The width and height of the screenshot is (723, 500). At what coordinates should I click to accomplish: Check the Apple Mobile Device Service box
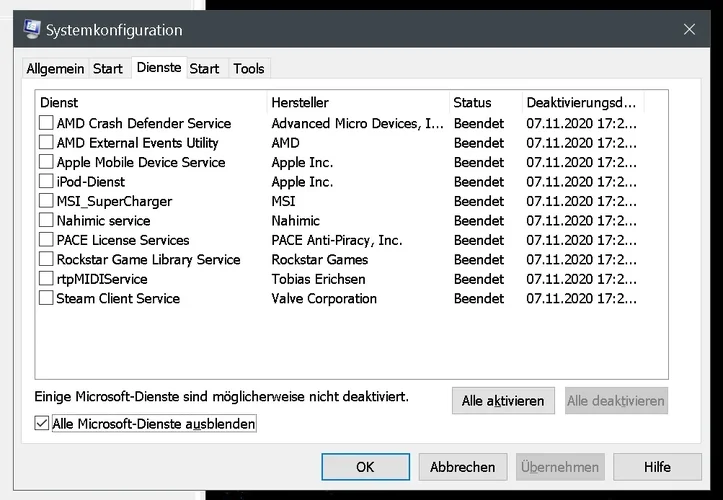tap(46, 162)
